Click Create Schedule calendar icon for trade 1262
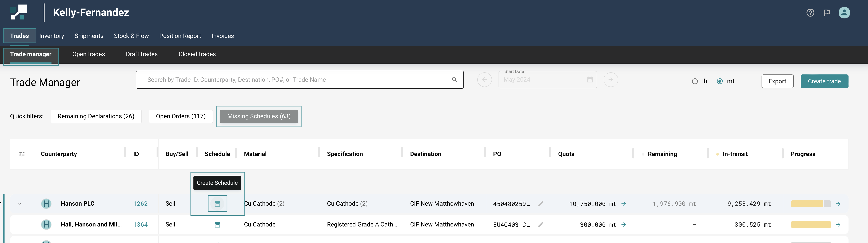 point(217,204)
